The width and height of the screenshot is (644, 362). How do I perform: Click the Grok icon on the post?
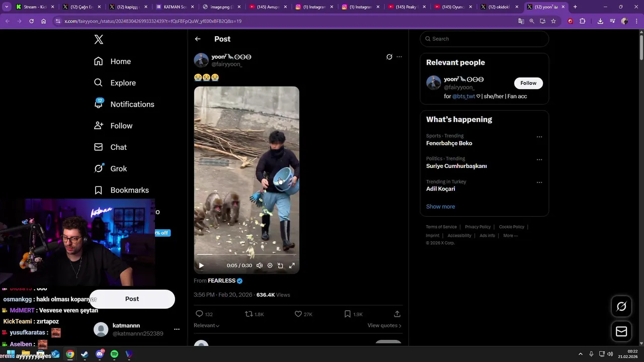(389, 57)
